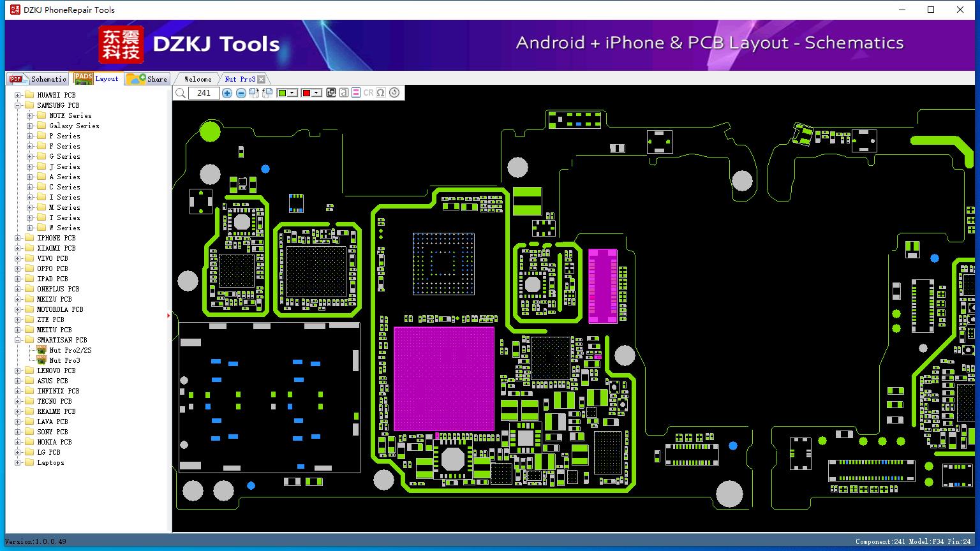Click the overlapping squares layer icon

pyautogui.click(x=331, y=92)
